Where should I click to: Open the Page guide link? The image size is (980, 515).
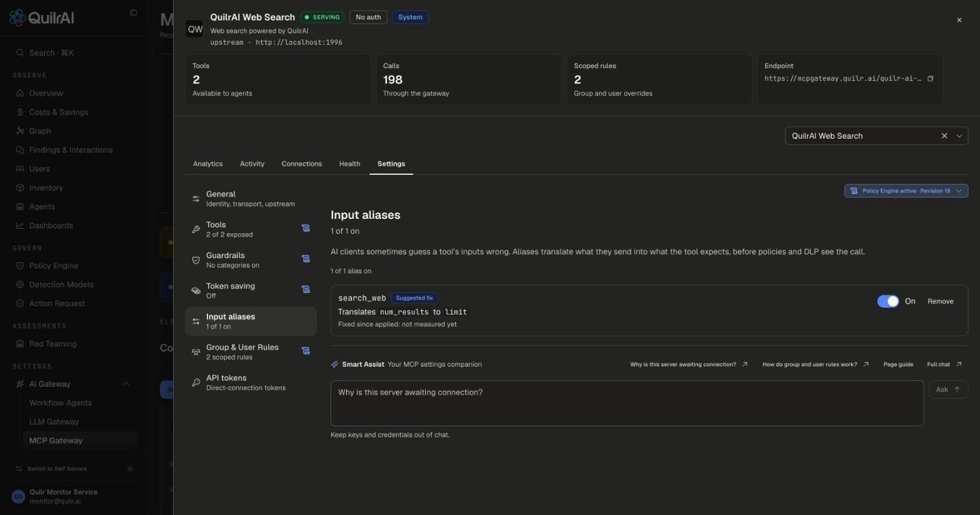[x=898, y=365]
